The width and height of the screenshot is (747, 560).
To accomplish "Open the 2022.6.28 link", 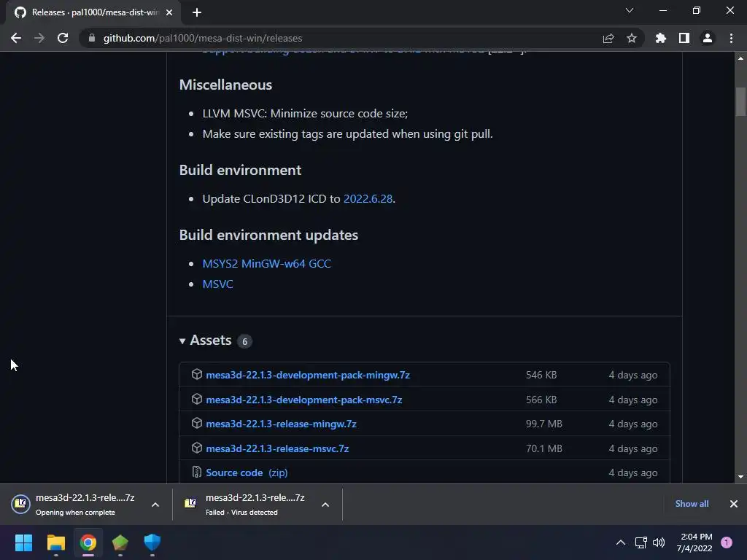I will 368,198.
